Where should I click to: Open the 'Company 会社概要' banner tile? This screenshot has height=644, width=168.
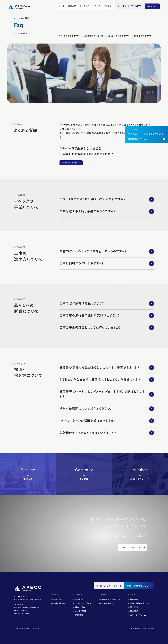pos(84,474)
